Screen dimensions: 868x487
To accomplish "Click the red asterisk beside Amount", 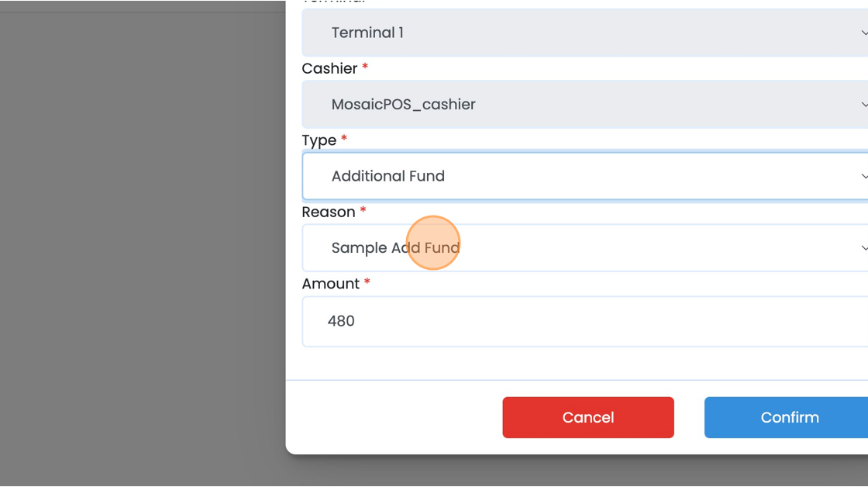I will [367, 281].
